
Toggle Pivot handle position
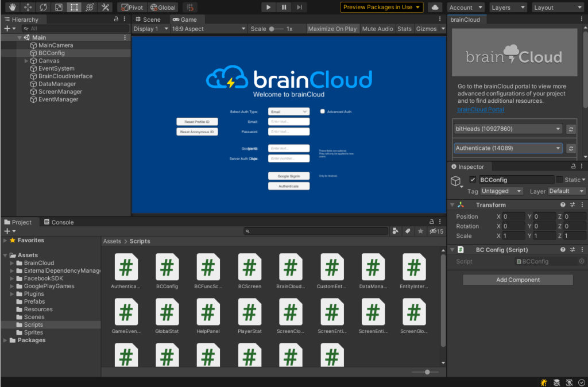coord(132,7)
